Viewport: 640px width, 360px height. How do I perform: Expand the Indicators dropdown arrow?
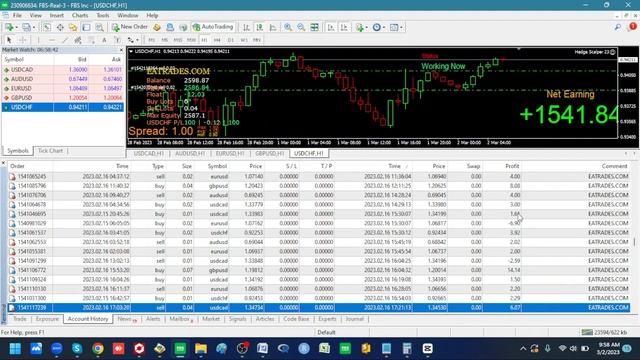pos(367,28)
